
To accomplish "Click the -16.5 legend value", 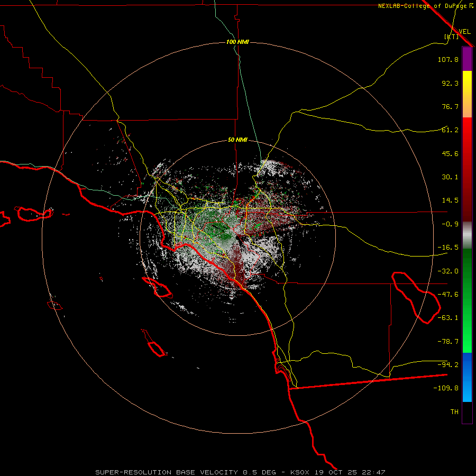I will [448, 248].
